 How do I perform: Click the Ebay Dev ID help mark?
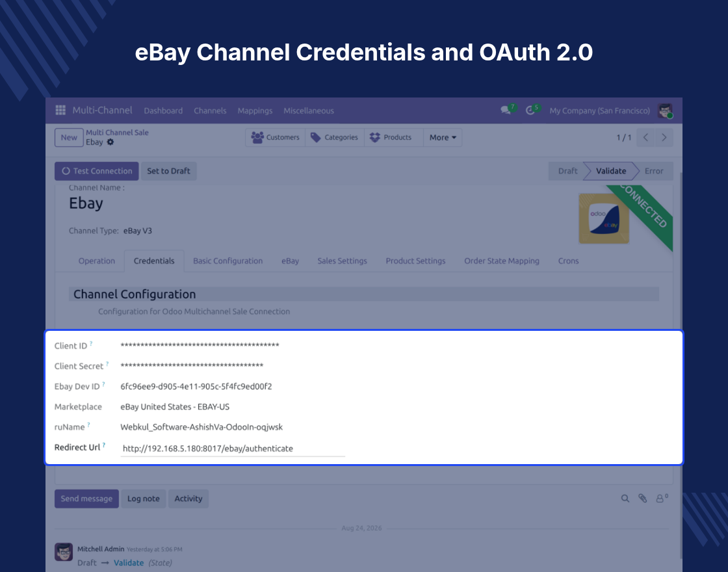(103, 384)
